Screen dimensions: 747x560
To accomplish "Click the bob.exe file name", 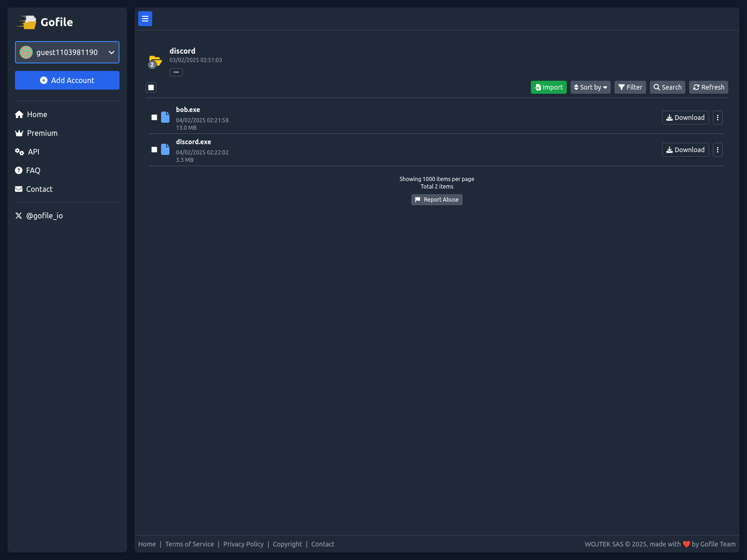I will [188, 110].
